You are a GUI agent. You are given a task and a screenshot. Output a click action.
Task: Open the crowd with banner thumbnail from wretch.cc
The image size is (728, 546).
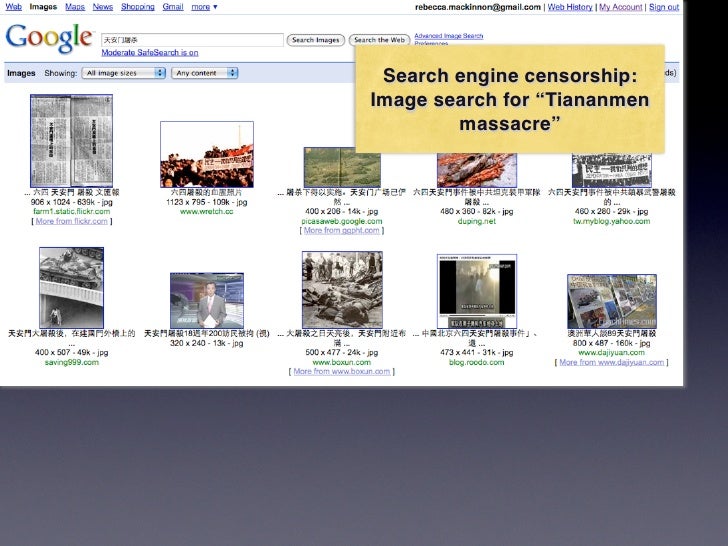coord(207,154)
